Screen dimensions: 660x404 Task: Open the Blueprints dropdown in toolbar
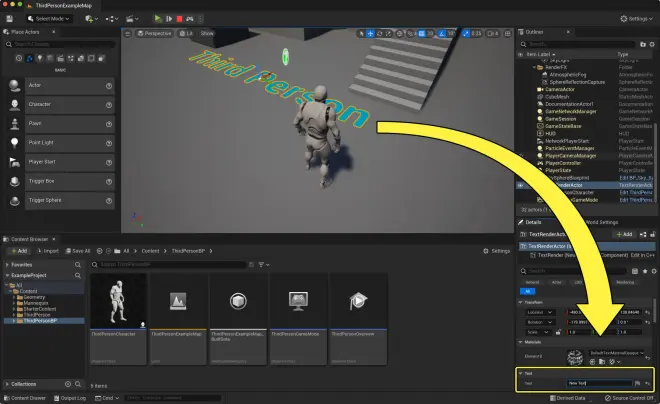pos(112,19)
